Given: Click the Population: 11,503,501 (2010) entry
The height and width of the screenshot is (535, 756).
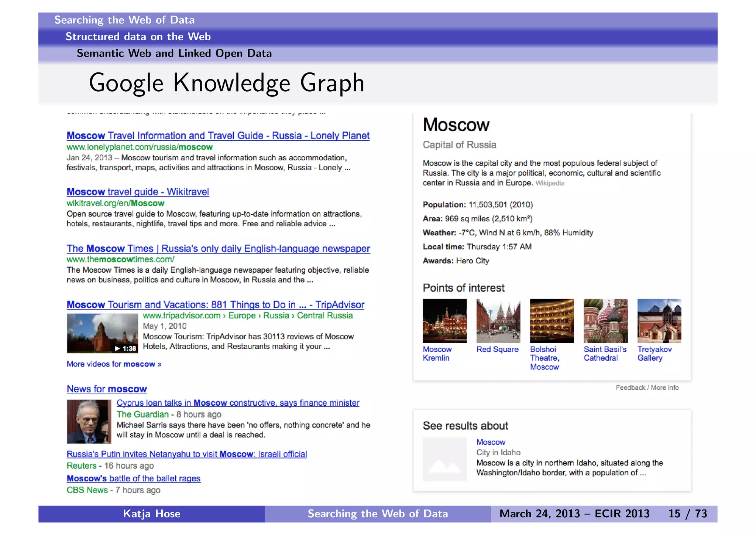Looking at the screenshot, I should 478,205.
